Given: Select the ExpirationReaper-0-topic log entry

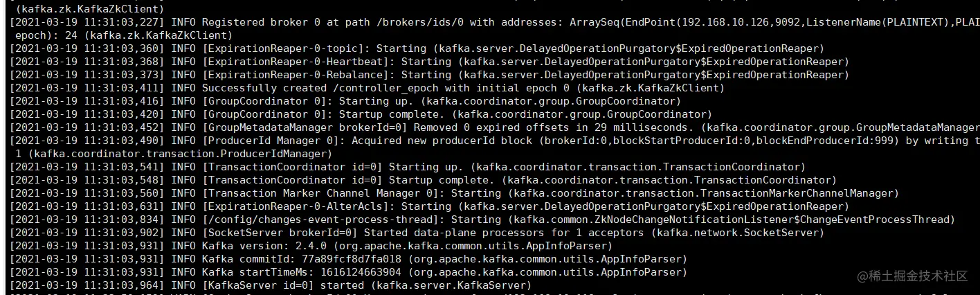Looking at the screenshot, I should pos(417,48).
